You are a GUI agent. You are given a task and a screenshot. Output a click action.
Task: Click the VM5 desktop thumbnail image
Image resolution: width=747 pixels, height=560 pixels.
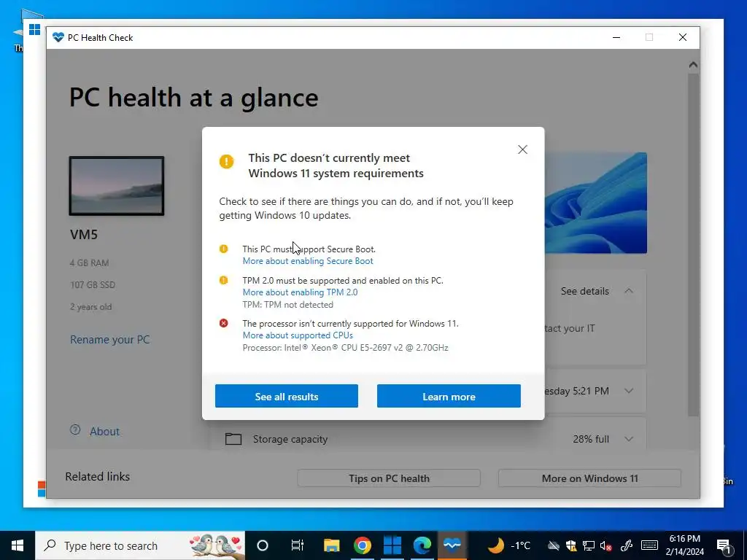click(x=117, y=186)
